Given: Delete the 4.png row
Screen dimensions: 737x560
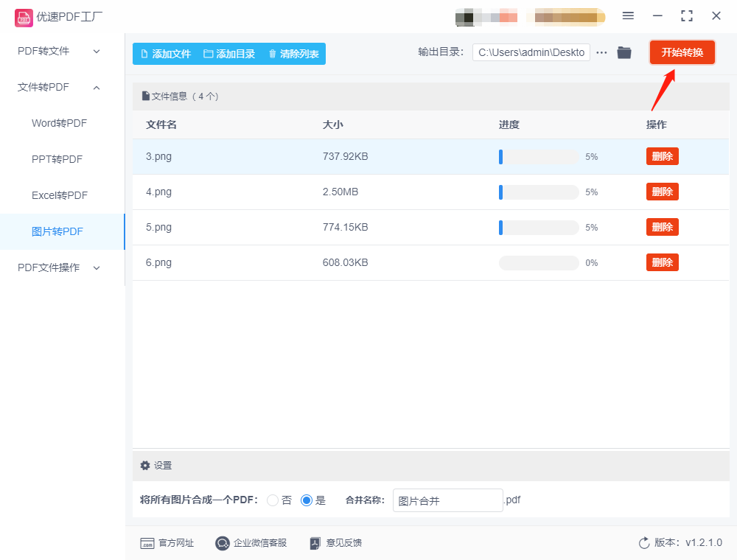Looking at the screenshot, I should click(663, 192).
